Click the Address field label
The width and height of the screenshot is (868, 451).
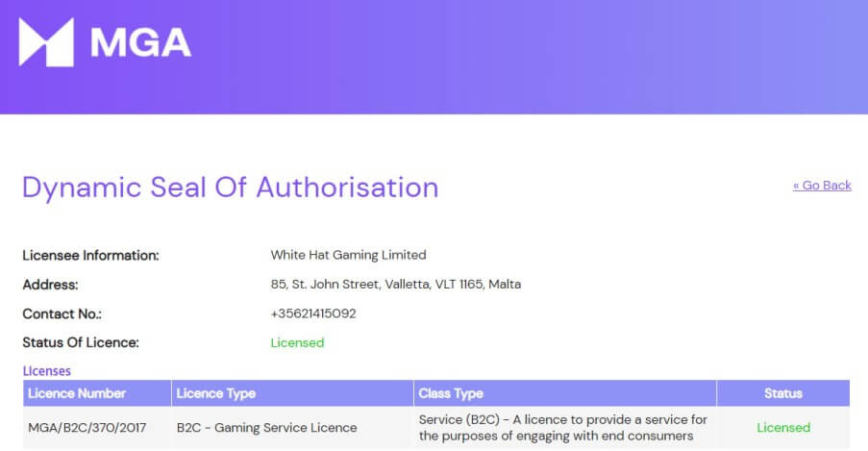pos(50,285)
